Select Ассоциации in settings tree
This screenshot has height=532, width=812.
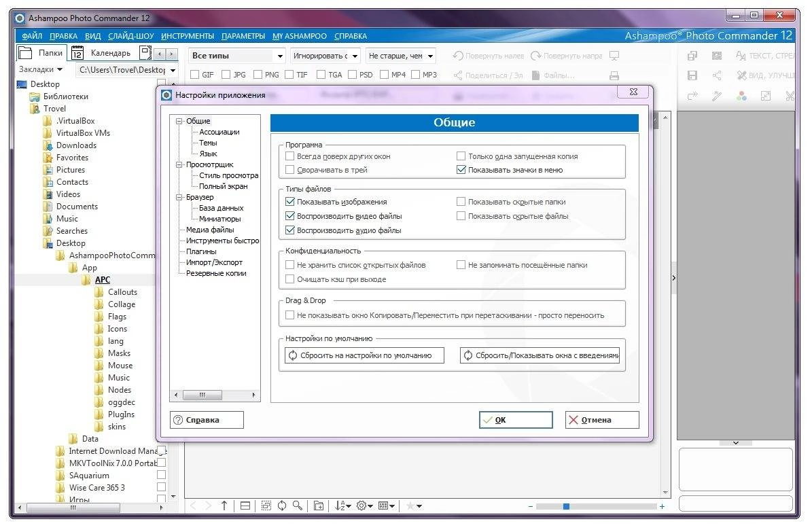(219, 132)
